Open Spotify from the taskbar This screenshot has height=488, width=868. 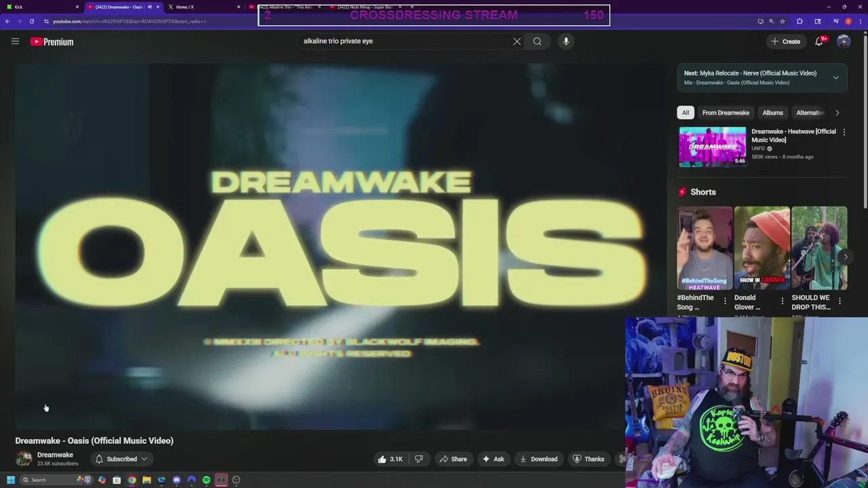click(206, 480)
